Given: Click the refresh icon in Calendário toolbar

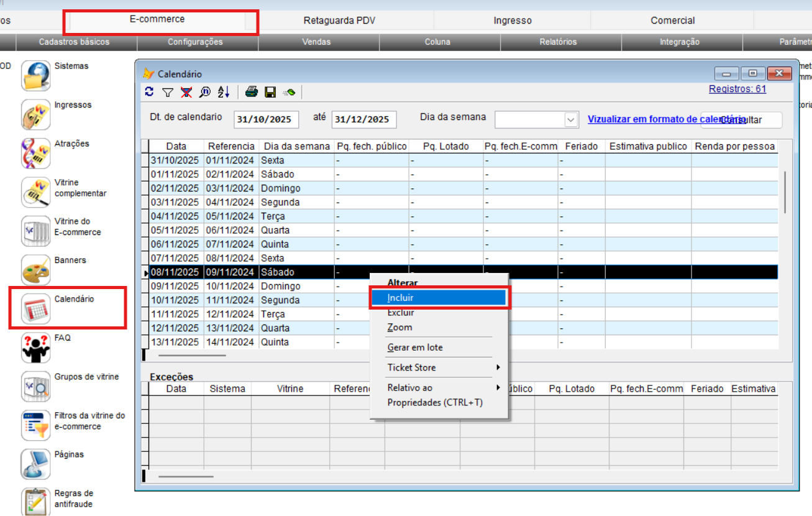Looking at the screenshot, I should point(149,92).
